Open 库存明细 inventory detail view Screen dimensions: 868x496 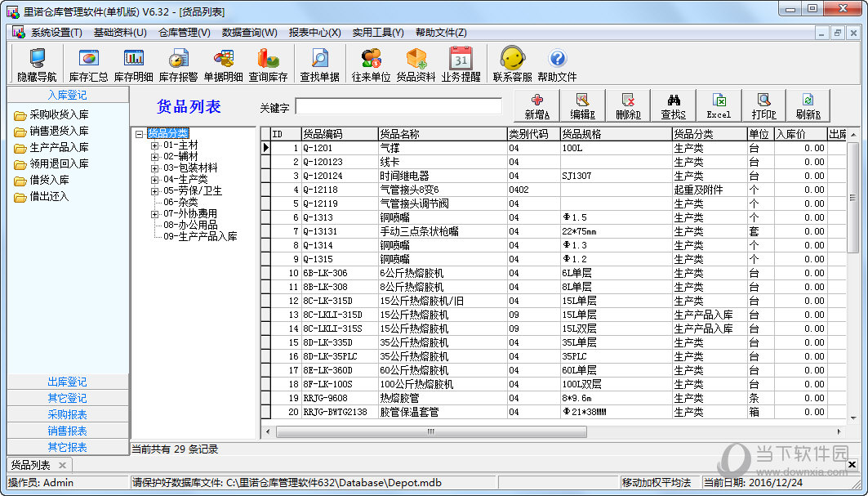(133, 64)
